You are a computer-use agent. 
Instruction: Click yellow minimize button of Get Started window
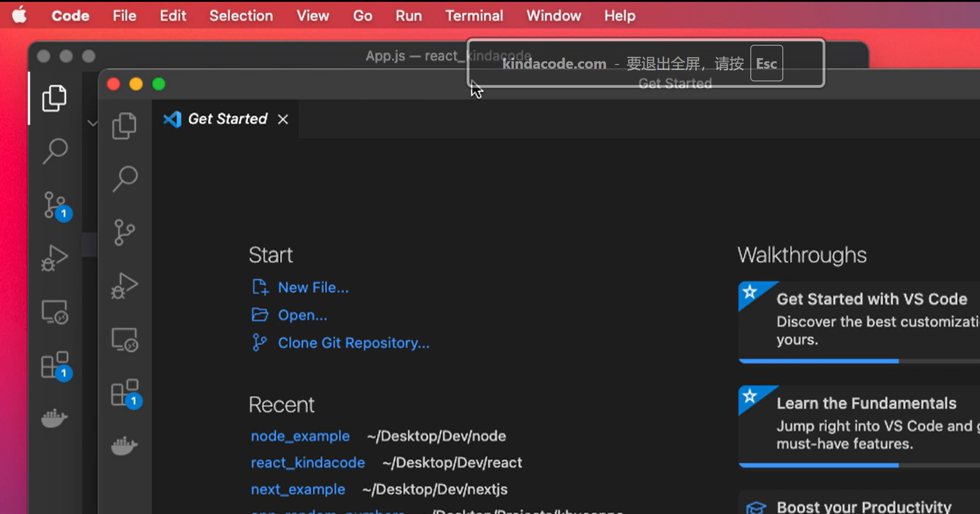[136, 84]
